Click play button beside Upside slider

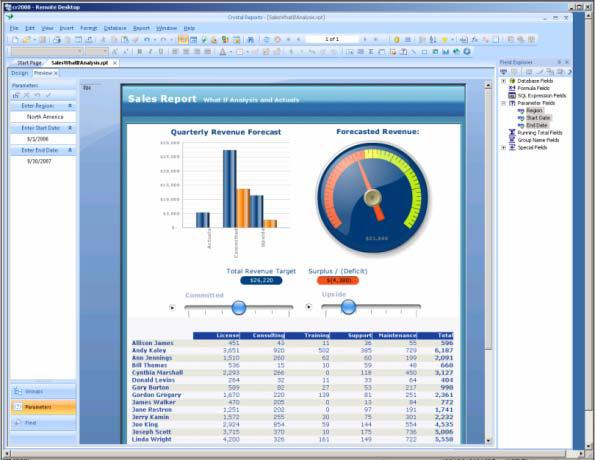(x=309, y=307)
